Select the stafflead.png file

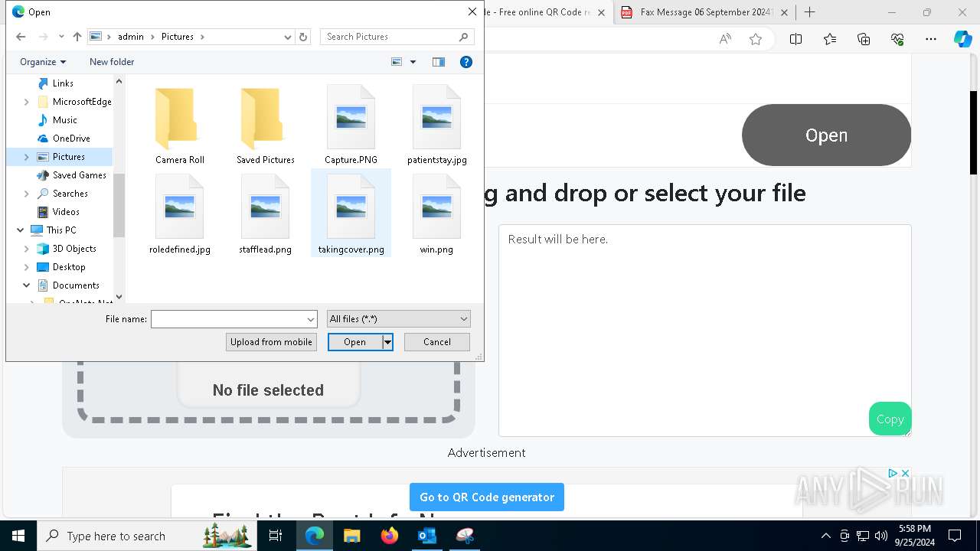click(x=266, y=214)
